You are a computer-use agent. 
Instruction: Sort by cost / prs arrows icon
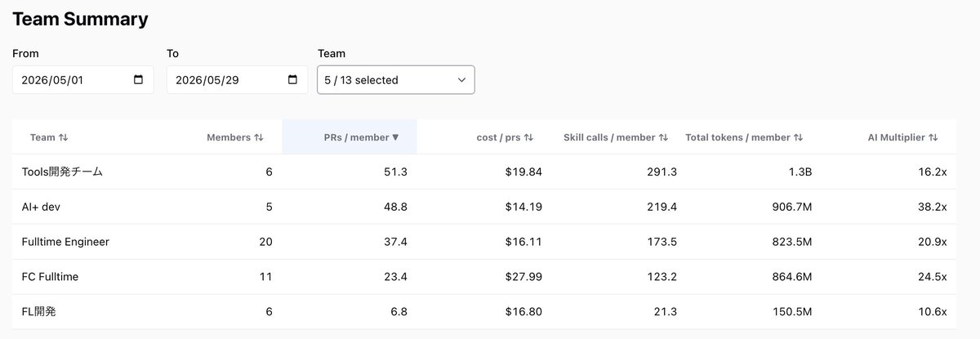(528, 137)
